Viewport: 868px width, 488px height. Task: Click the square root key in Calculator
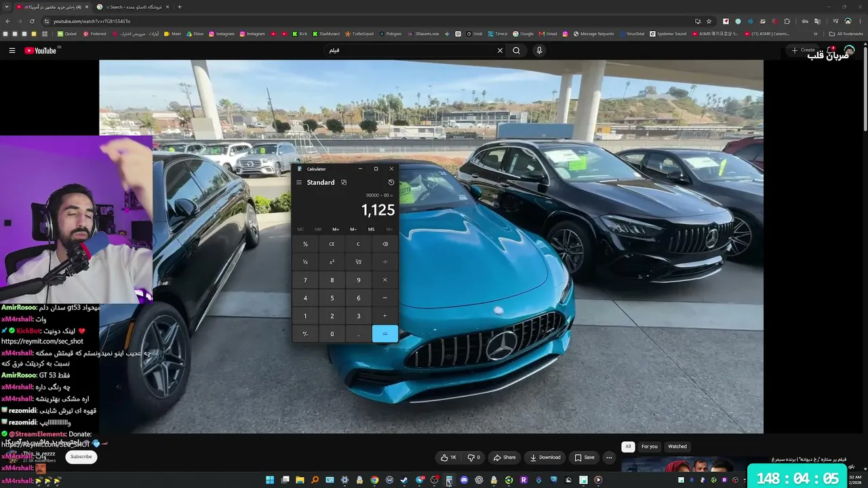coord(358,262)
